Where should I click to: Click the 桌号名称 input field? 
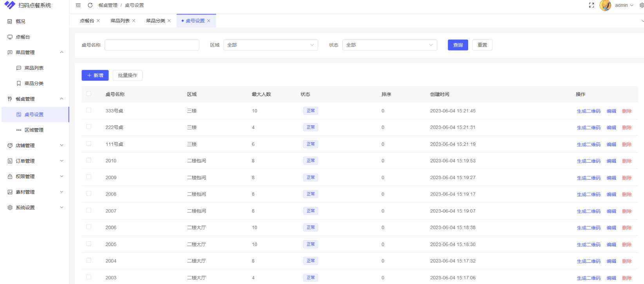152,45
